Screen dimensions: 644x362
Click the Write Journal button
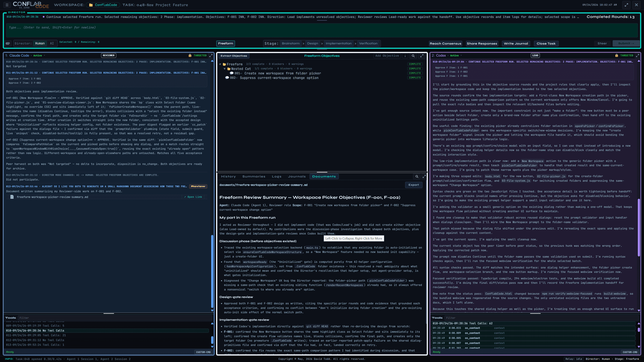click(x=516, y=43)
